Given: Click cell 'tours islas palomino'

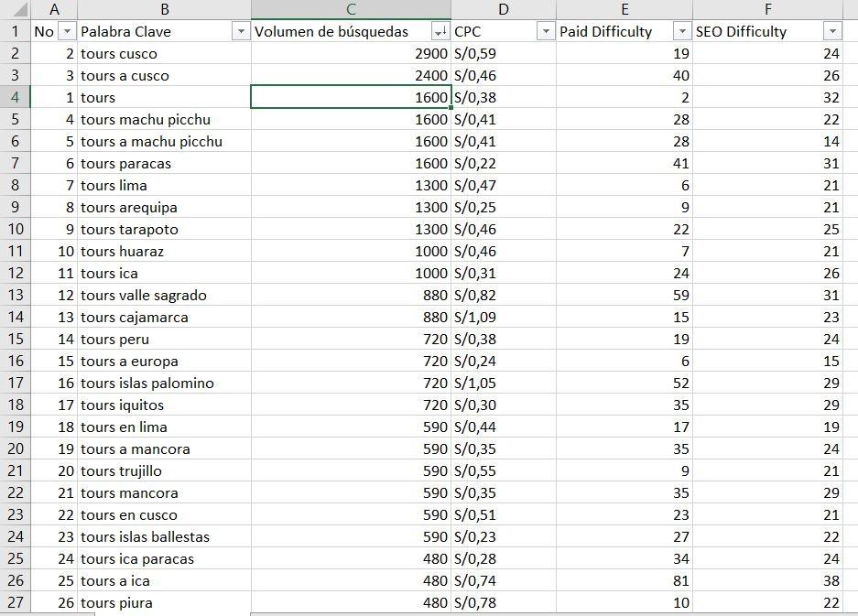Looking at the screenshot, I should click(x=164, y=383).
